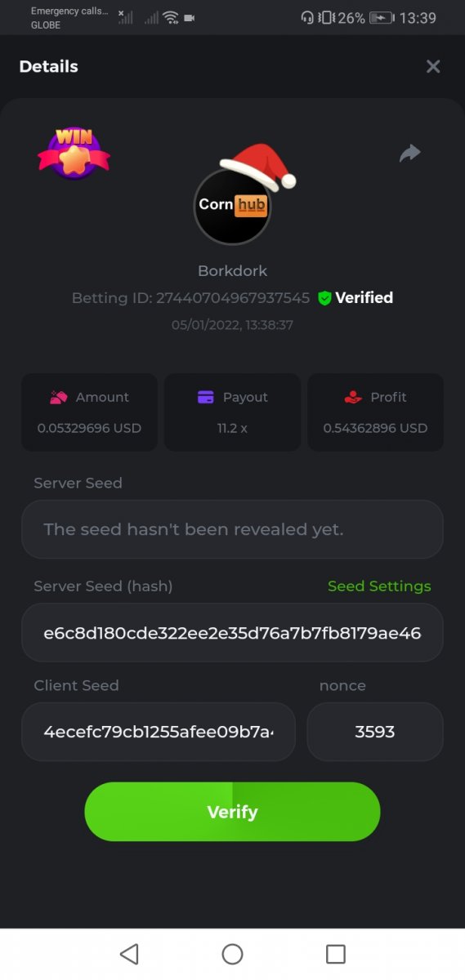Focus the Client Seed field
465x980 pixels.
(159, 732)
